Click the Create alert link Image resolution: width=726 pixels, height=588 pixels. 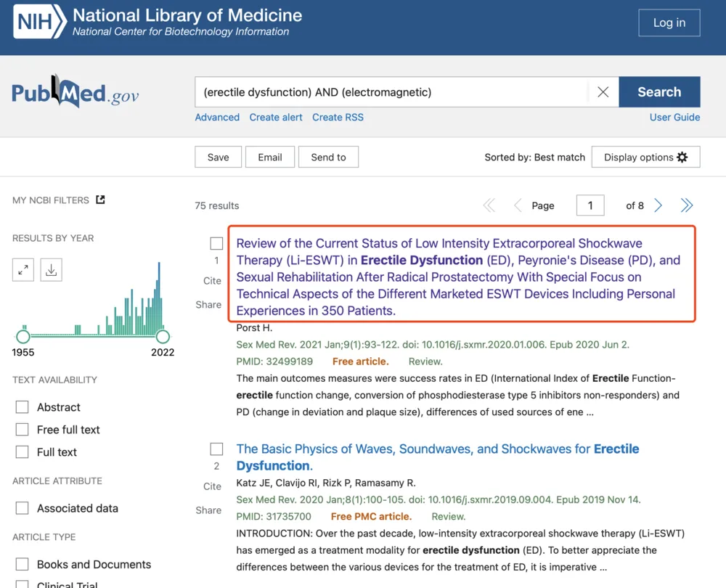pyautogui.click(x=276, y=117)
